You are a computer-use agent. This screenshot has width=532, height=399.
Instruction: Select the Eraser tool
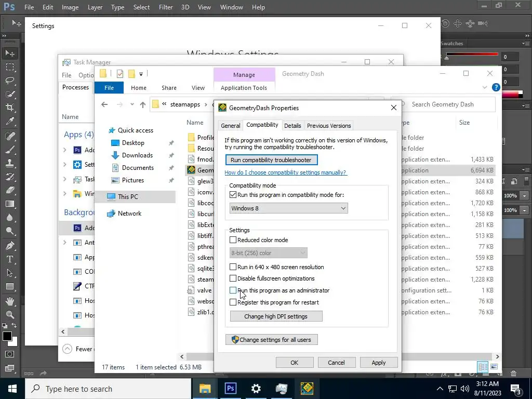point(10,190)
